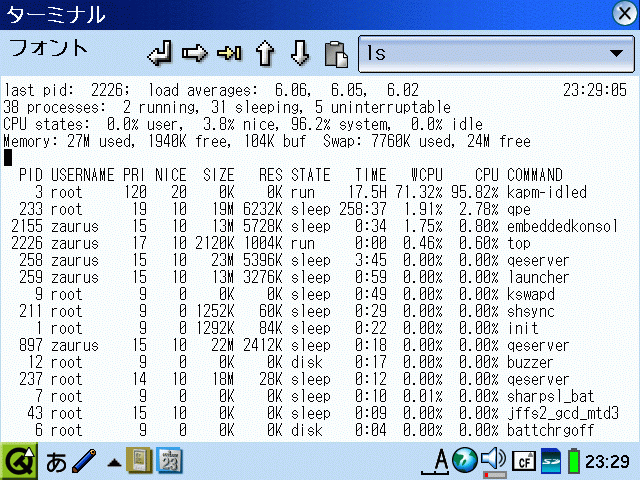Click the 95.82% CPU value
640x480 pixels.
(x=475, y=192)
